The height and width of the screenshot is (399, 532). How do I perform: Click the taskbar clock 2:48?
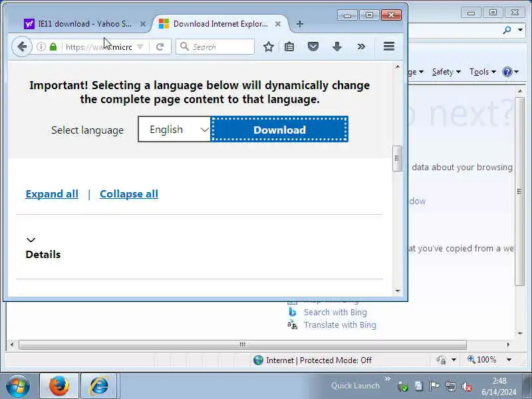499,380
